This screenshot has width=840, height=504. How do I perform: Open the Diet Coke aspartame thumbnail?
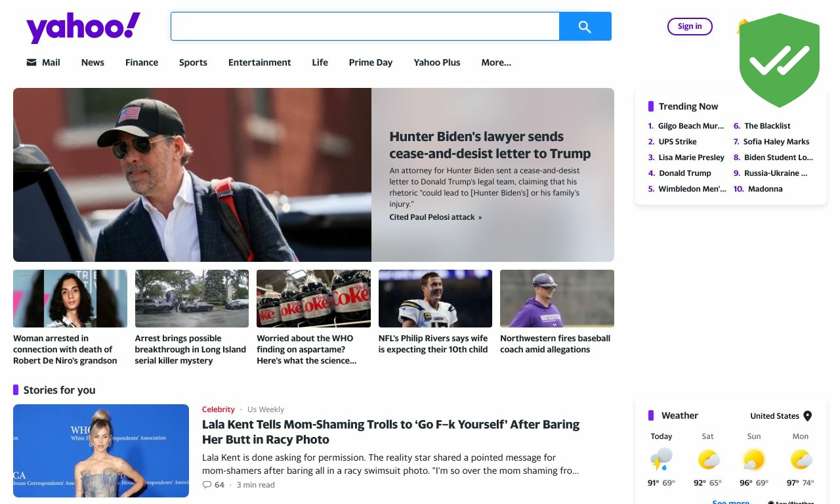click(314, 299)
